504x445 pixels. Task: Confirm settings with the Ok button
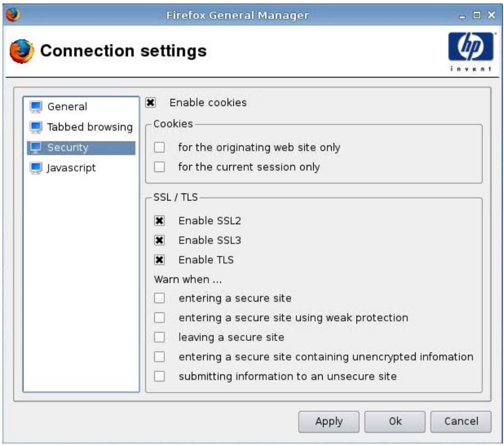click(395, 421)
